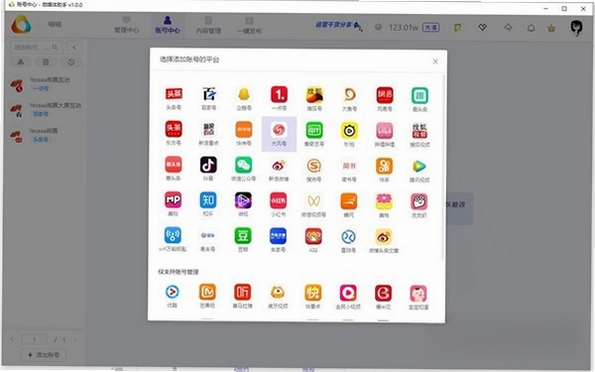Screen dimensions: 595x372
Task: Choose the 百家号 platform icon
Action: click(208, 94)
